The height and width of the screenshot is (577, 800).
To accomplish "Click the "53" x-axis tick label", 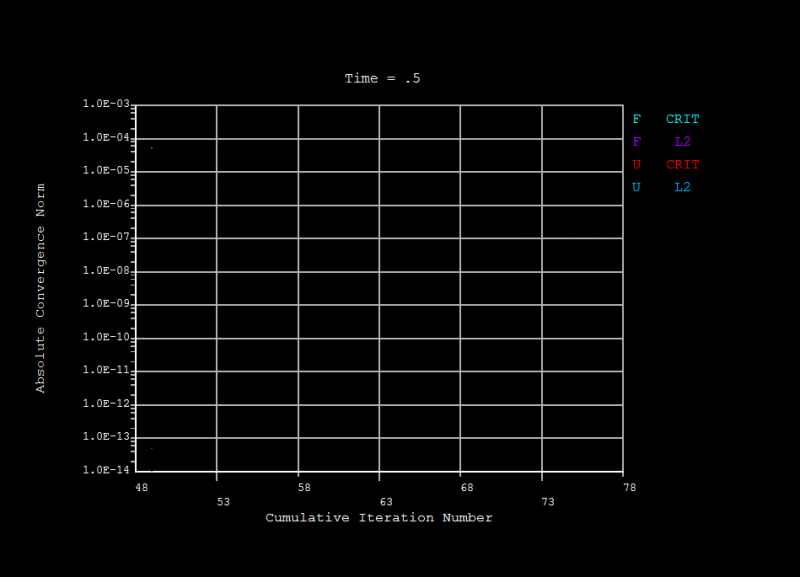I will [223, 502].
